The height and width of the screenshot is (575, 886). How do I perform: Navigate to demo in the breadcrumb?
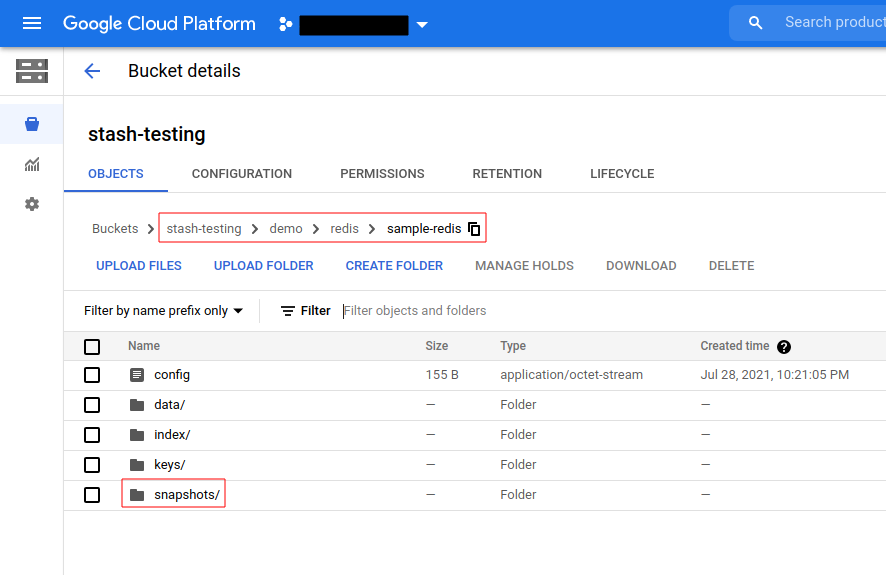point(286,229)
